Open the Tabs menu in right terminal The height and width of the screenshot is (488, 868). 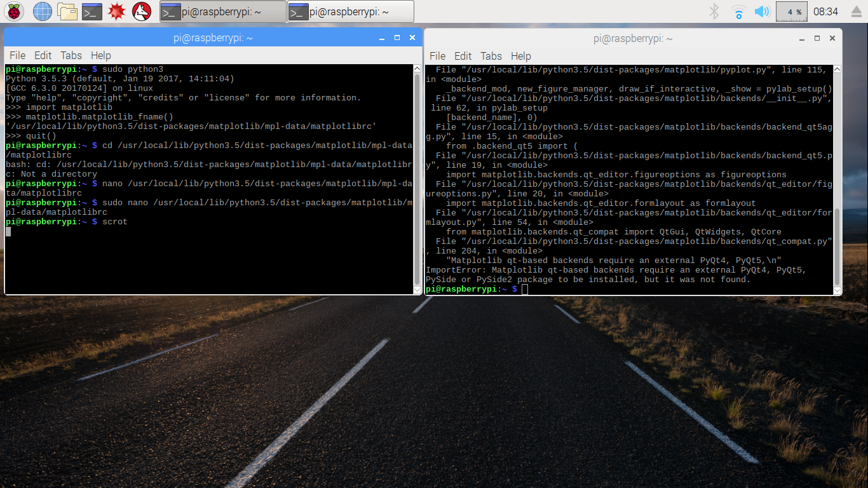491,56
